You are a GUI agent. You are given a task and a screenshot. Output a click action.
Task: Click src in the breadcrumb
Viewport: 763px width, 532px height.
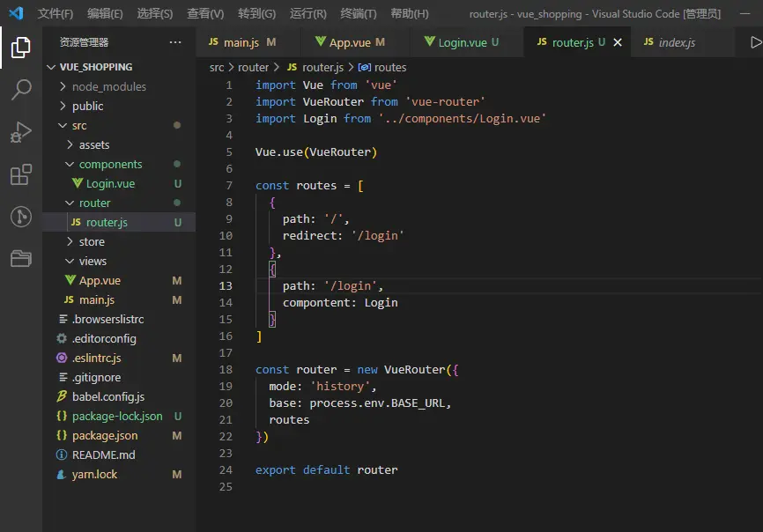tap(217, 67)
